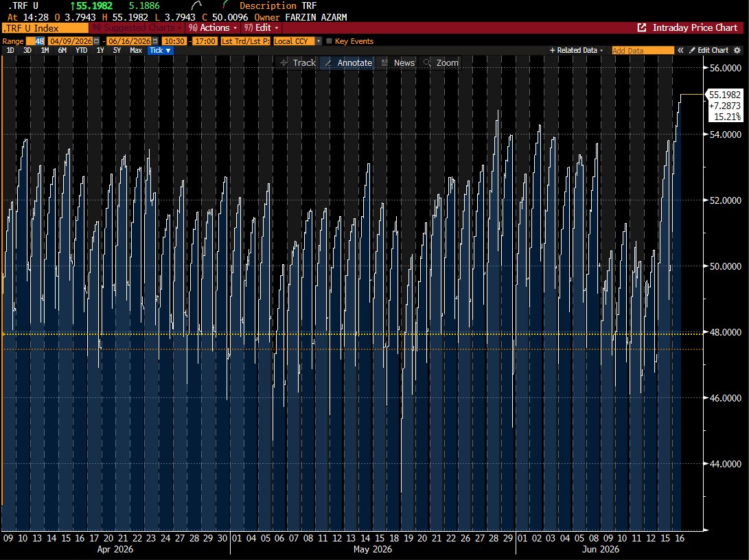Click the Range days field showing 48
Screen dimensions: 749x560
[x=35, y=41]
